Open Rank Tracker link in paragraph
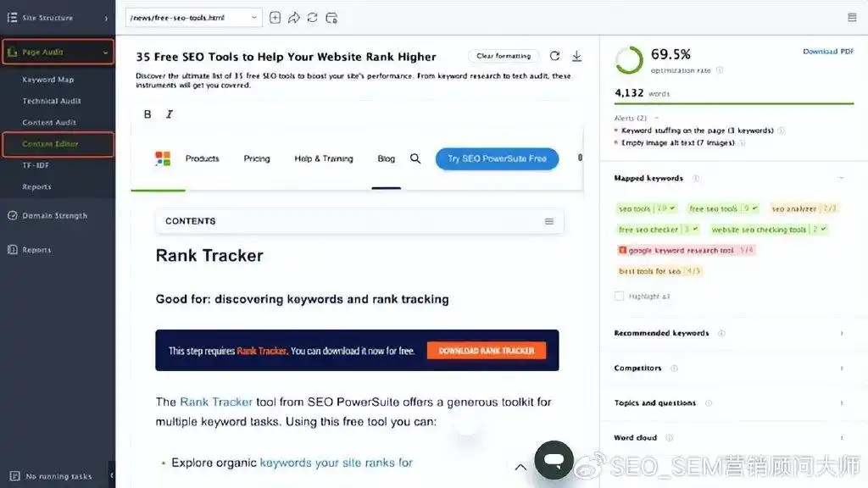Viewport: 868px width, 488px height. click(x=216, y=402)
